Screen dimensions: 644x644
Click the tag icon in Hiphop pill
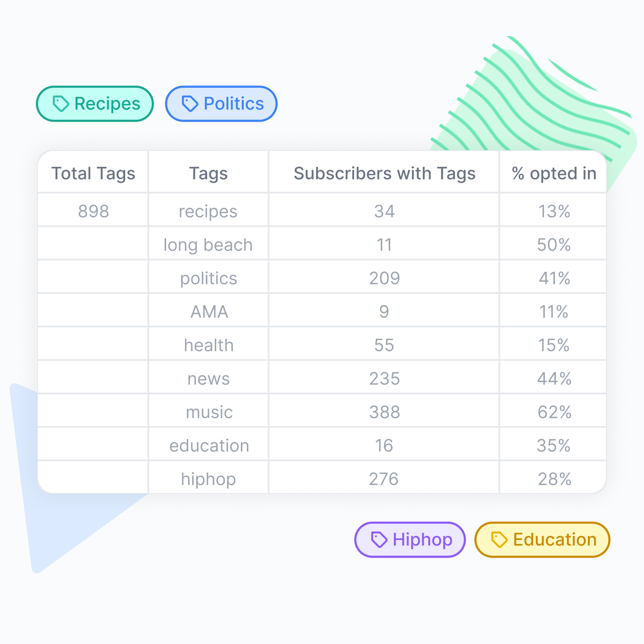(x=379, y=540)
